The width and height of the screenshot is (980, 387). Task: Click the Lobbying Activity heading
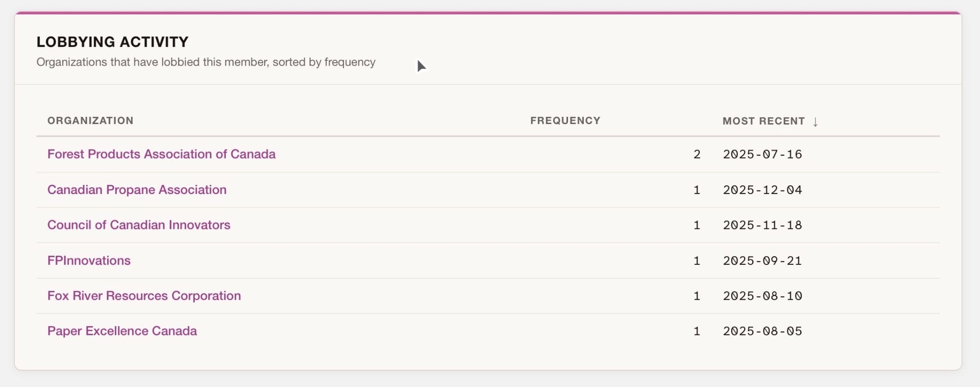[x=112, y=42]
